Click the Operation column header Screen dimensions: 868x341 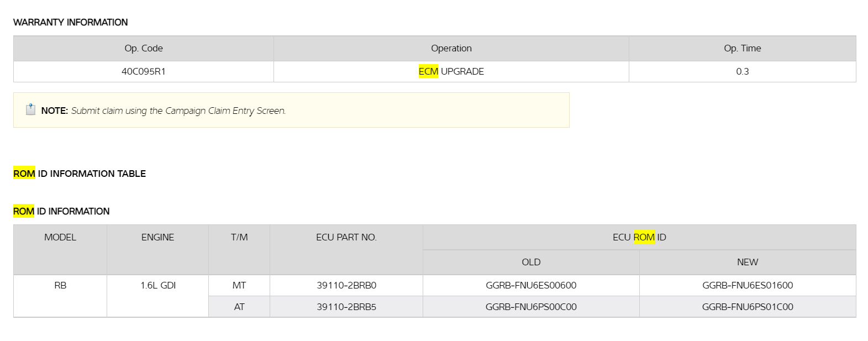[x=451, y=48]
